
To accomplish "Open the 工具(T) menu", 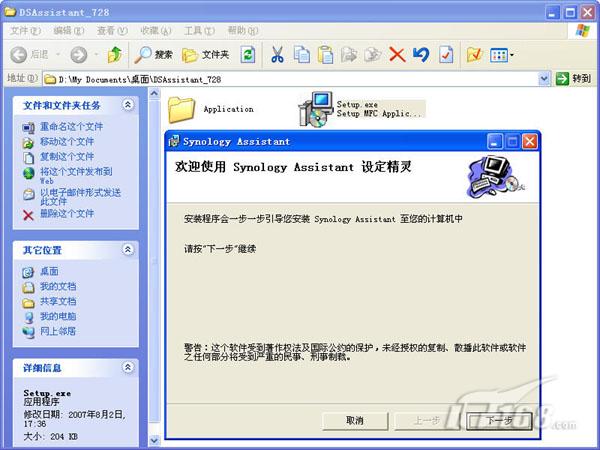I will (199, 31).
